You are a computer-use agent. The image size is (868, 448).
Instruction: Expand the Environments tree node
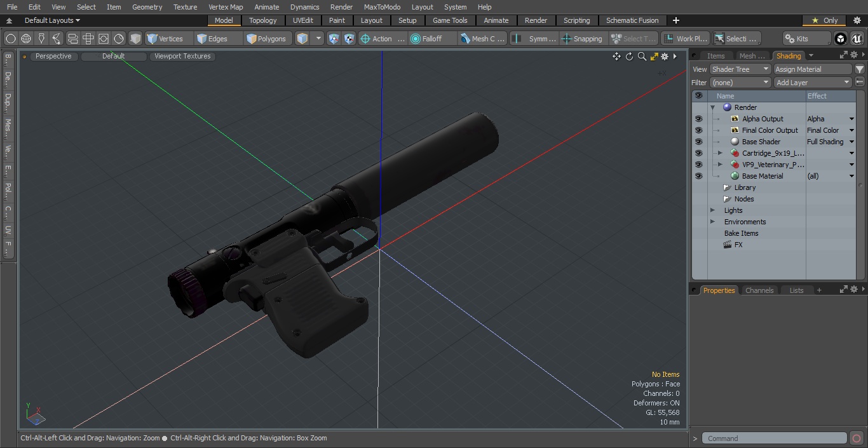pos(712,222)
